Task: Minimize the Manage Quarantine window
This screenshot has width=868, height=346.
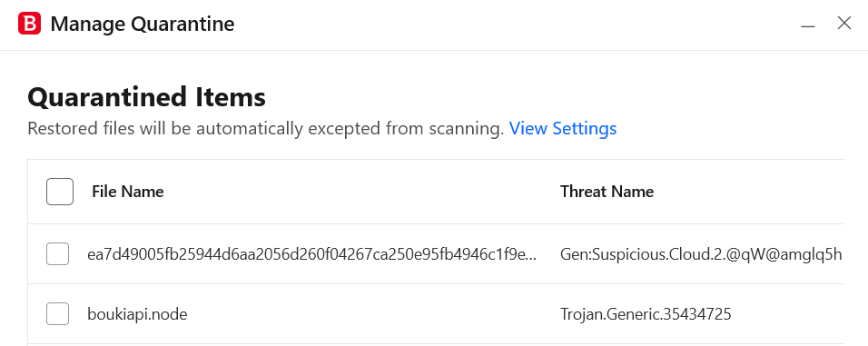Action: [808, 25]
